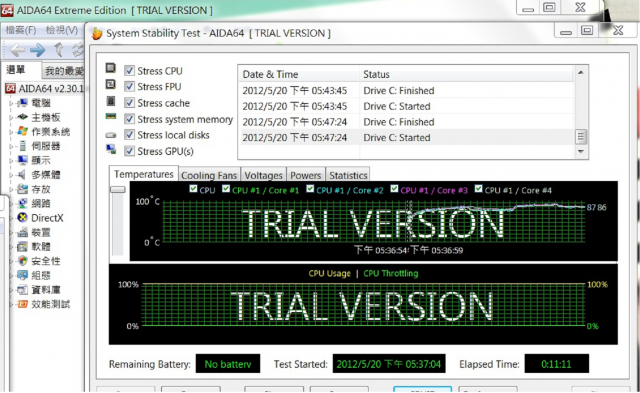Adjust the temperature graph vertical slider
This screenshot has width=640, height=393.
(x=118, y=189)
